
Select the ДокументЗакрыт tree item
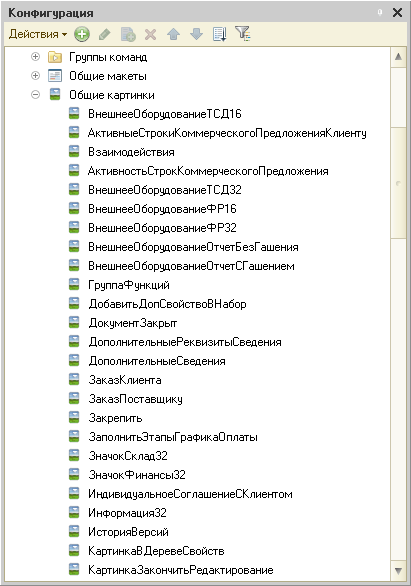coord(133,323)
